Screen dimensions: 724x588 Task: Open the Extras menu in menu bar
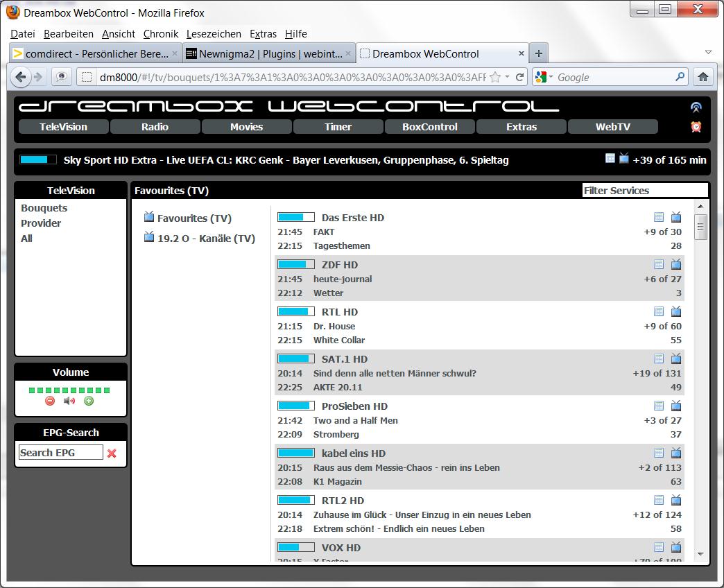point(264,34)
